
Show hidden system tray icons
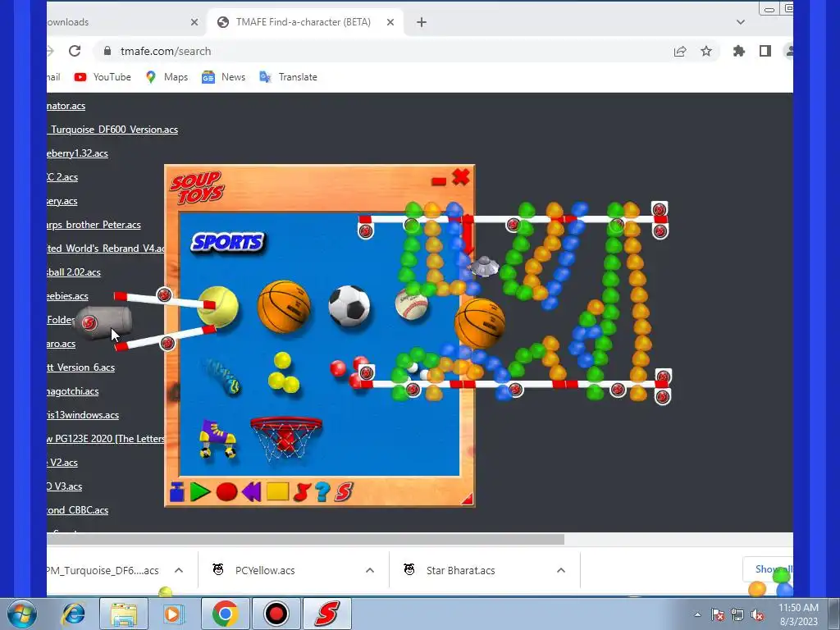tap(697, 614)
